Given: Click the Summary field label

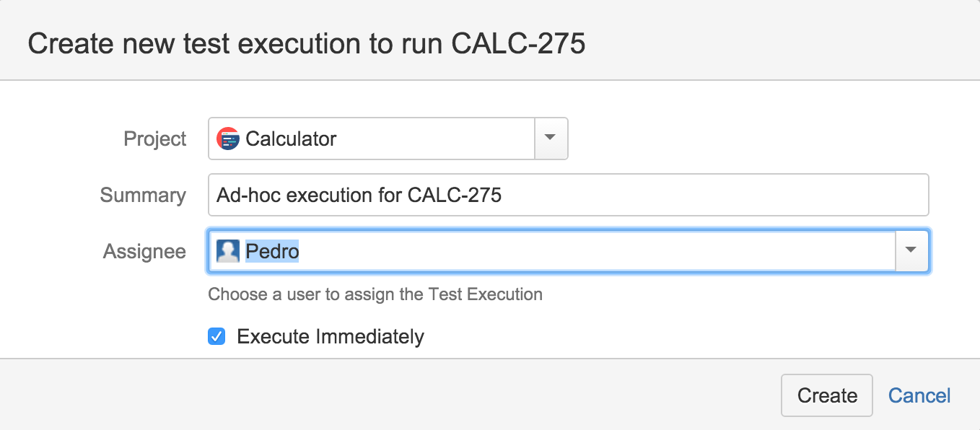Looking at the screenshot, I should (x=143, y=196).
